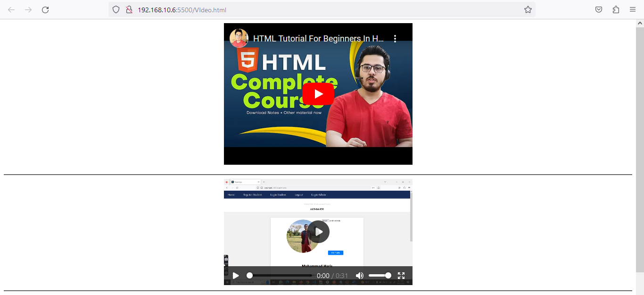The height and width of the screenshot is (295, 644).
Task: Click the scrollbar up arrow
Action: coord(640,23)
